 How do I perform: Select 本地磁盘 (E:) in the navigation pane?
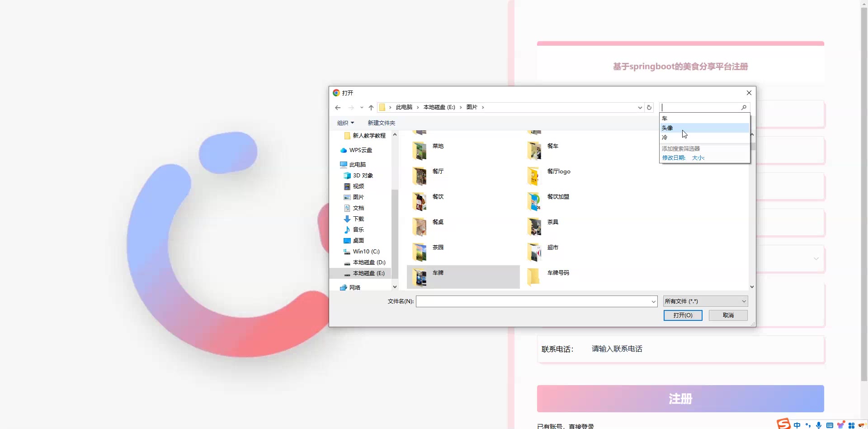pyautogui.click(x=361, y=273)
